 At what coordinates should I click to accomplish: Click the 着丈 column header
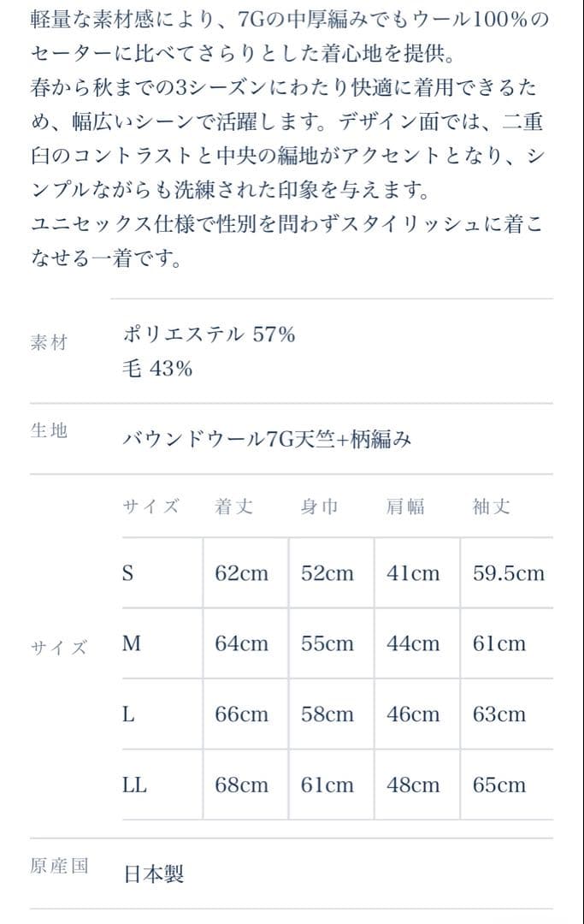pyautogui.click(x=234, y=506)
